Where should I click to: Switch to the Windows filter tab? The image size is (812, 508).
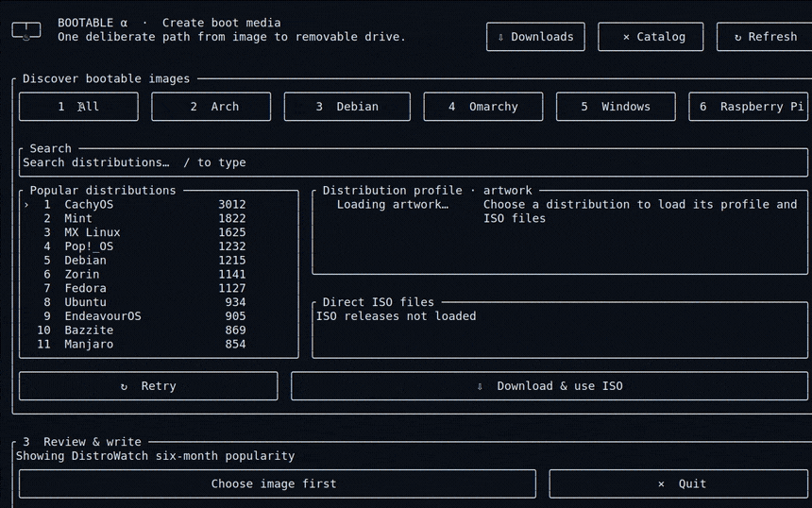pos(616,107)
